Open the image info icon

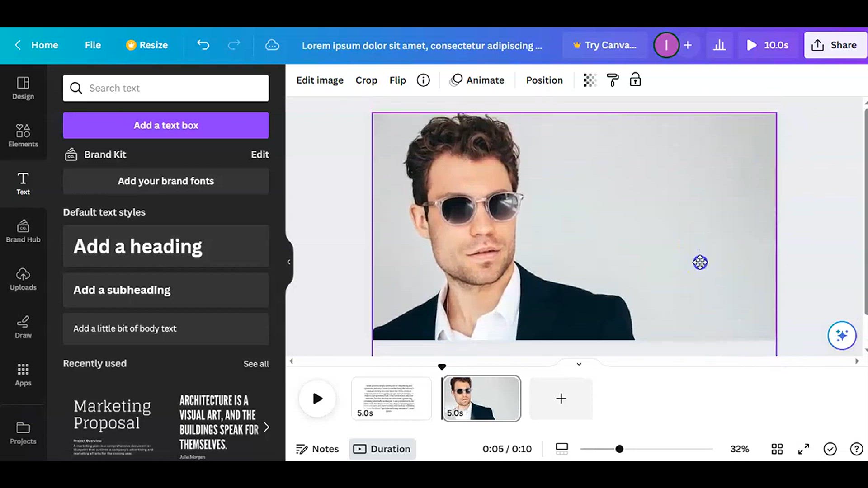[423, 80]
